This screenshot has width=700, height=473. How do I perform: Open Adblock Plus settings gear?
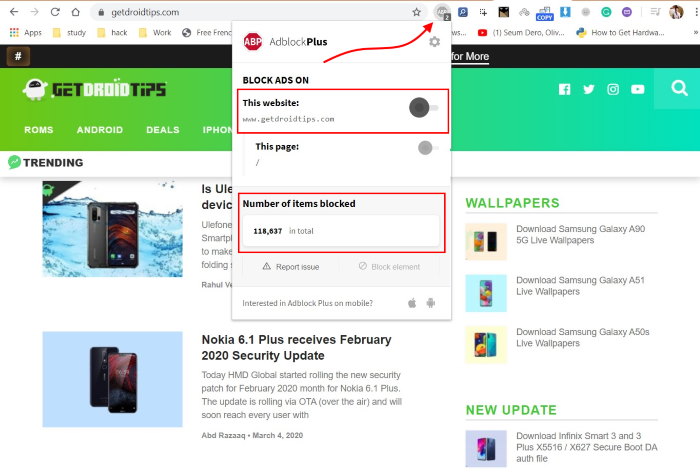click(x=434, y=42)
